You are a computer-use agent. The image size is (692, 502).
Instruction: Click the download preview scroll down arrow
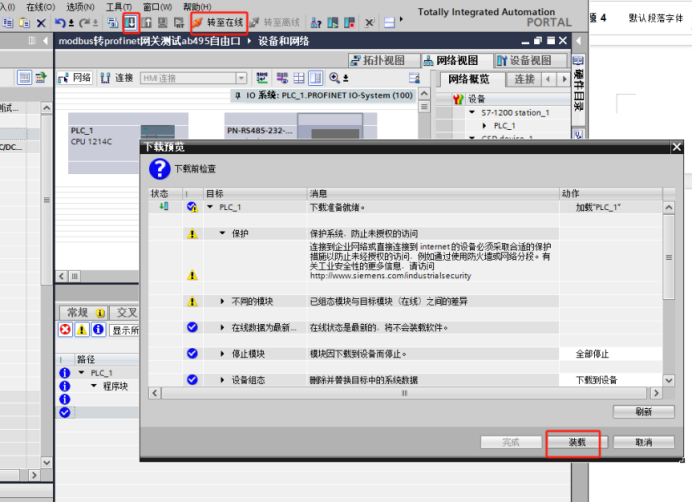tap(669, 380)
